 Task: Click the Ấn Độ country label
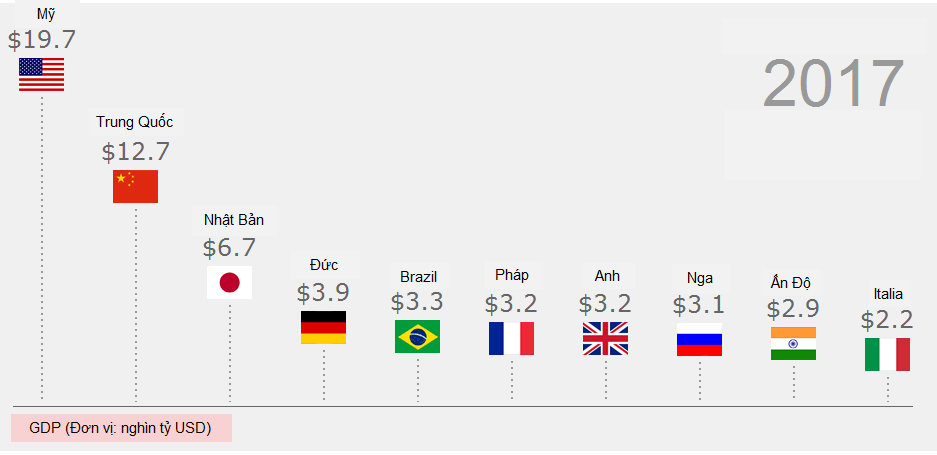point(793,280)
